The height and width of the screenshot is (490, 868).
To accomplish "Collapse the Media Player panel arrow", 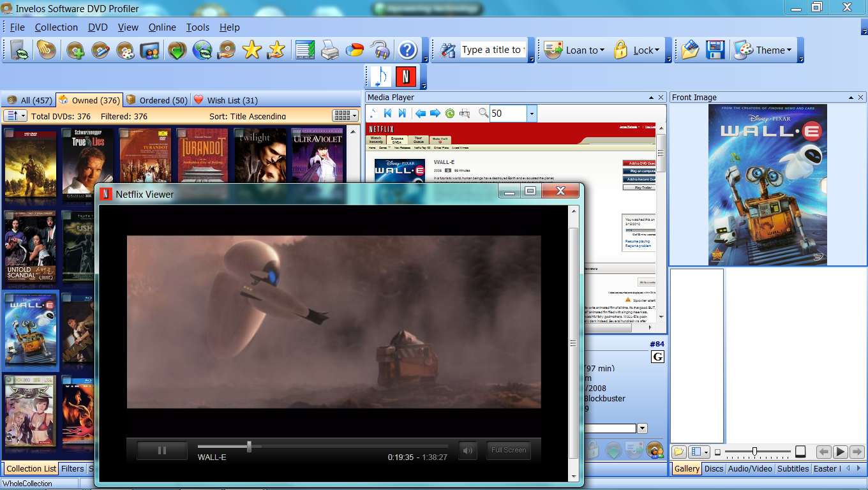I will [650, 98].
